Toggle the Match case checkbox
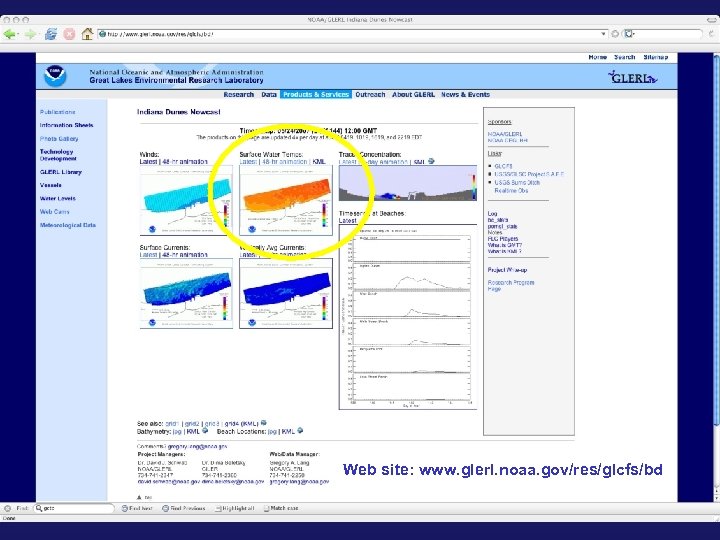720x540 pixels. pyautogui.click(x=281, y=508)
